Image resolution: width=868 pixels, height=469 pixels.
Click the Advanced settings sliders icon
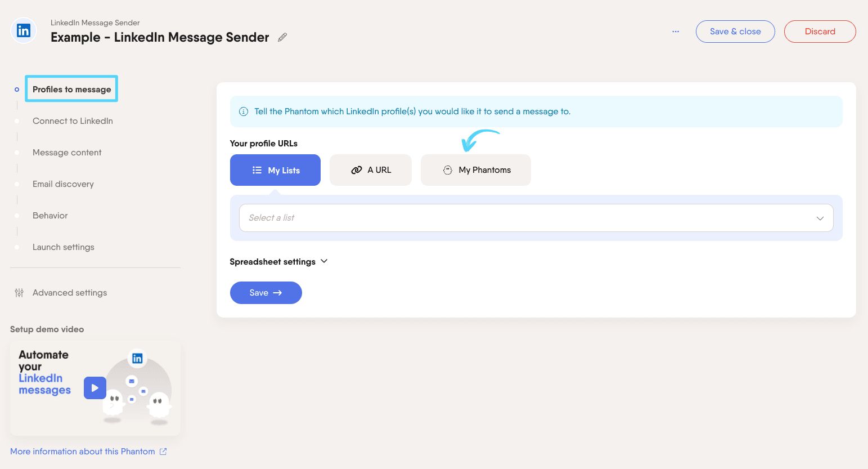point(19,293)
